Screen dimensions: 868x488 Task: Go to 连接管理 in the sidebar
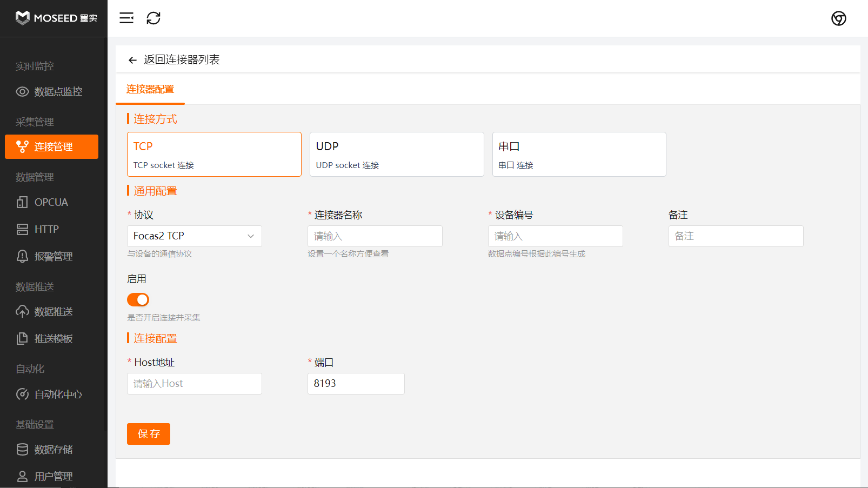point(51,146)
